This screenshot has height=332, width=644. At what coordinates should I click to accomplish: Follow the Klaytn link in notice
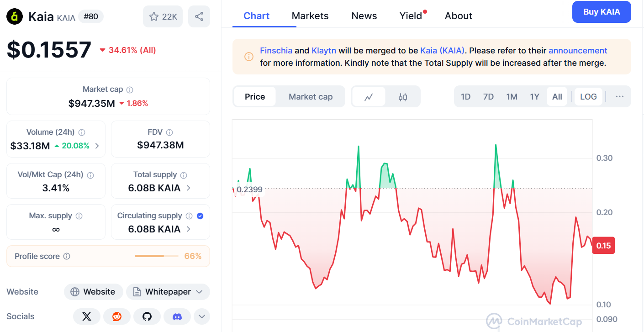324,51
